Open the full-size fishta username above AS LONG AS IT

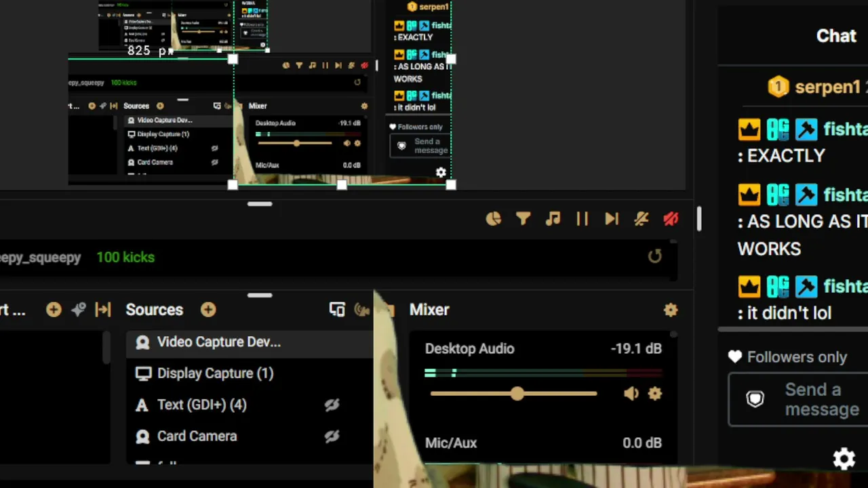[x=846, y=195]
